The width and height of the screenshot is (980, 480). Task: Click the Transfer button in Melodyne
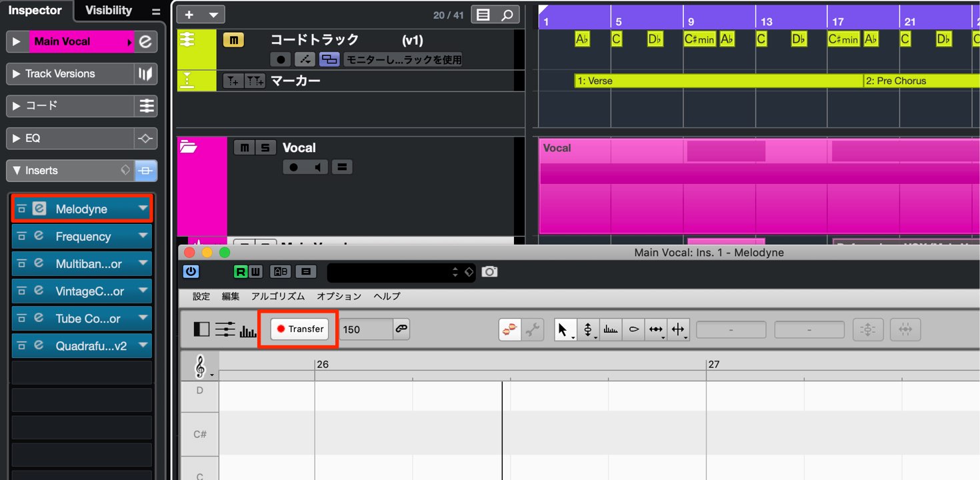click(x=300, y=329)
